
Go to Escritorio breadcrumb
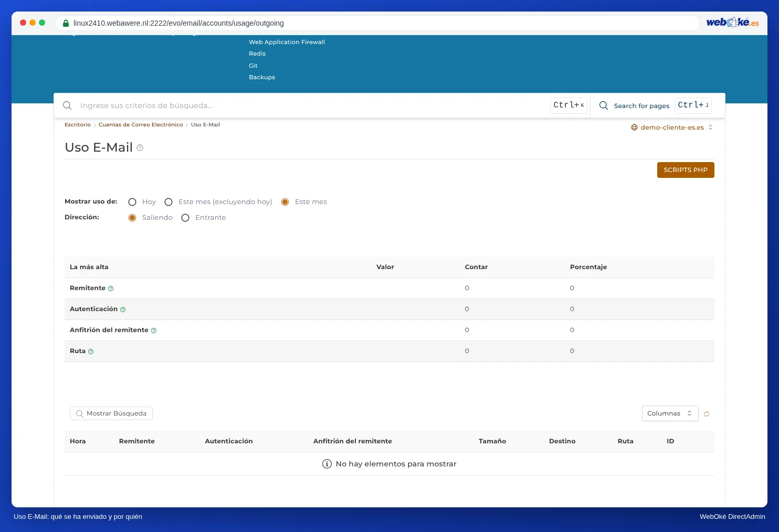tap(78, 125)
